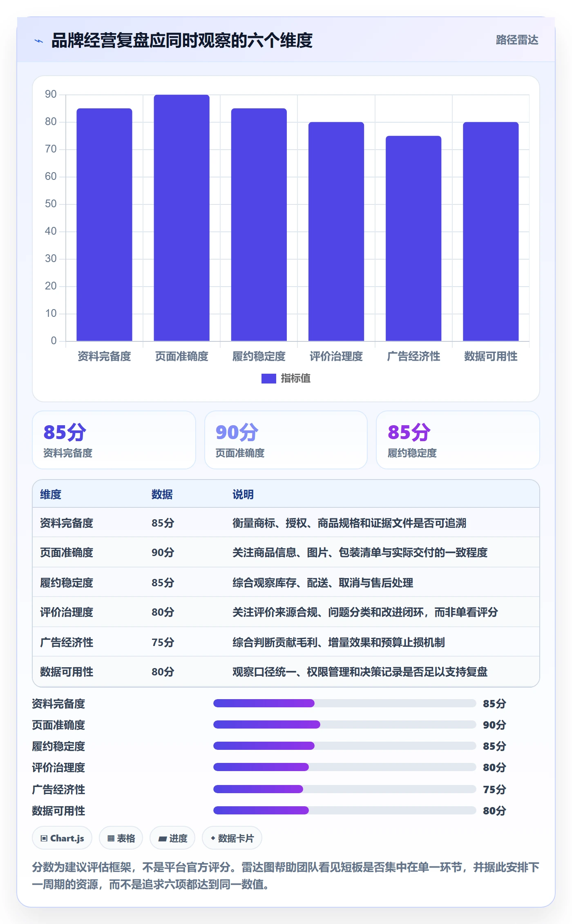
Task: Click the 评价治理度 x-axis label
Action: 336,357
